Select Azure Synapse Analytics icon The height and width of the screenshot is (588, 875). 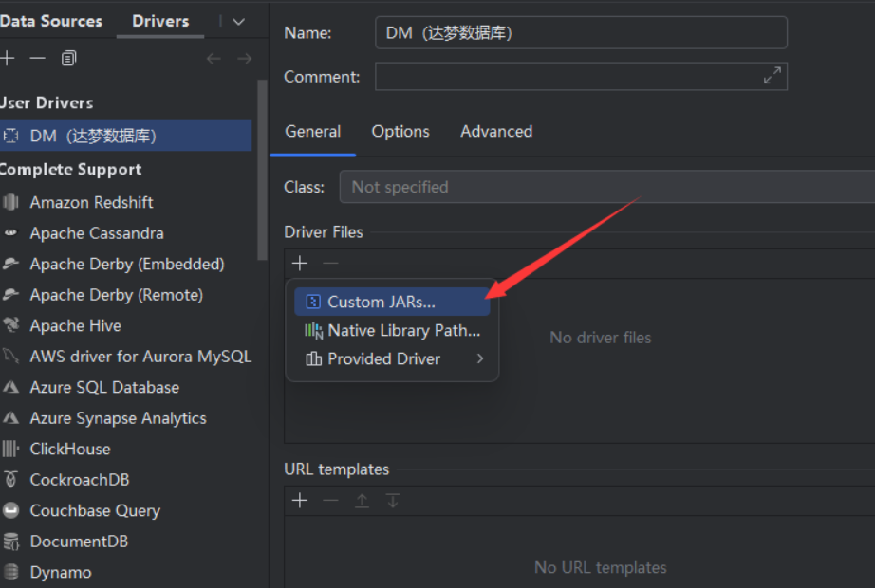click(x=10, y=417)
